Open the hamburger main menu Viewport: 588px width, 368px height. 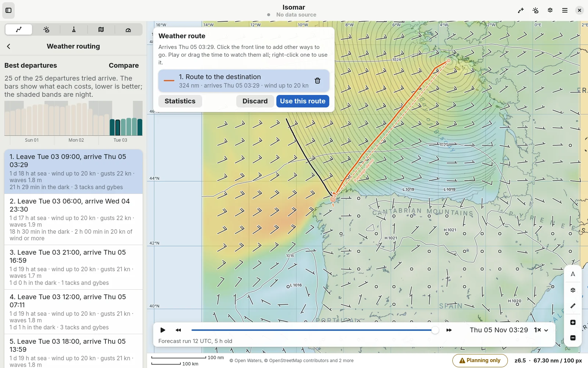tap(565, 10)
